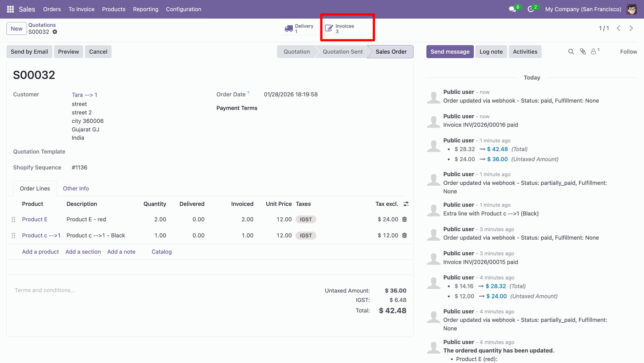Go to the next record arrow

click(631, 28)
